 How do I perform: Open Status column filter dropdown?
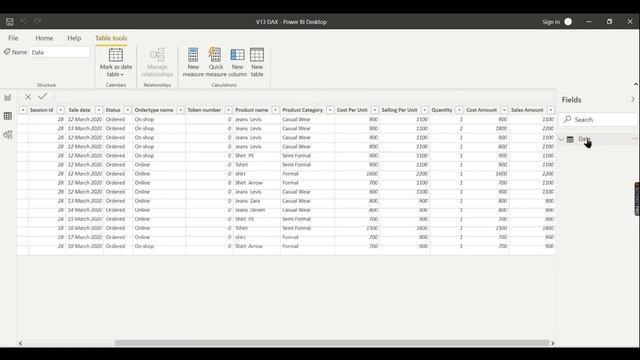tap(128, 110)
